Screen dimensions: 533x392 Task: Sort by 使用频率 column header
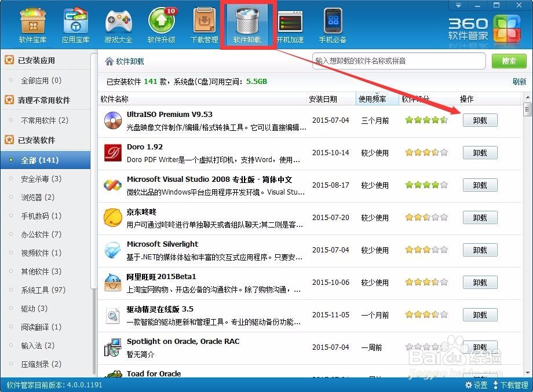coord(377,99)
